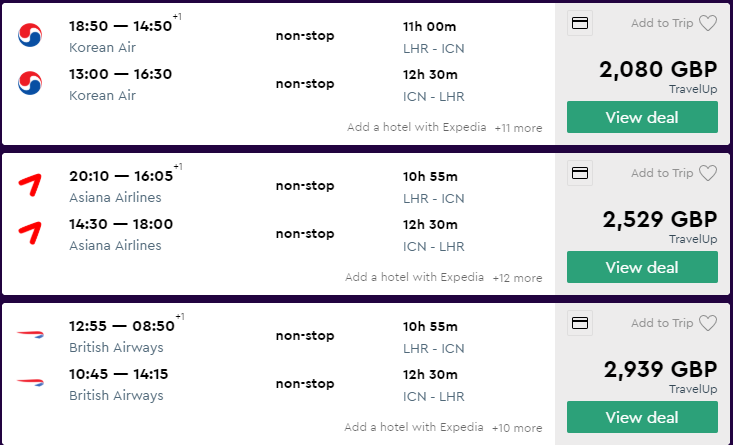The image size is (733, 445).
Task: Save British Airways flight with heart icon
Action: pos(708,323)
